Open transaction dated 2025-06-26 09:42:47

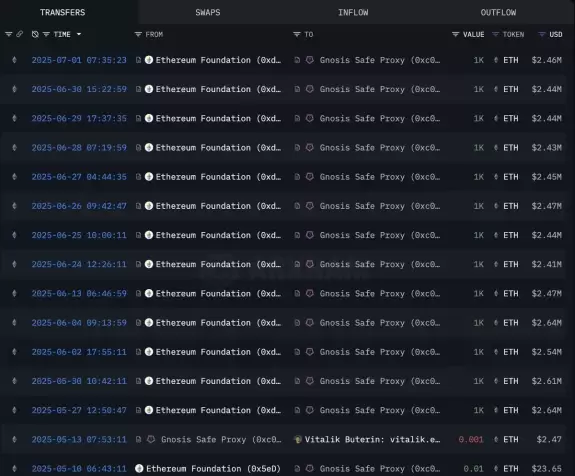pos(79,206)
